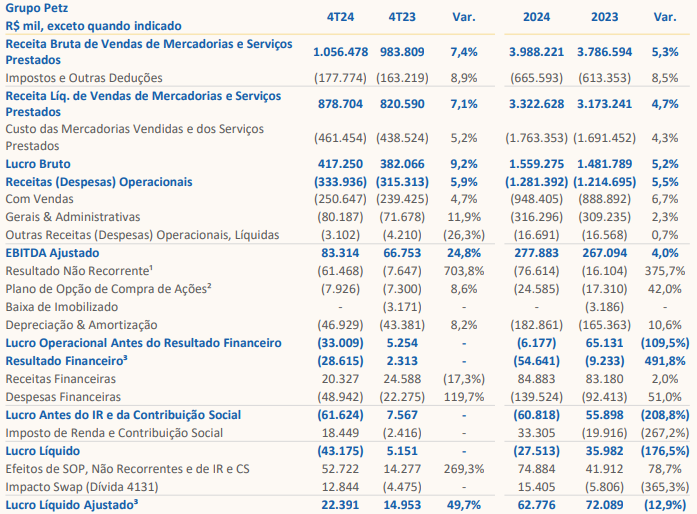Click the 375,7% variation value
Viewport: 697px width, 514px height.
pyautogui.click(x=665, y=271)
